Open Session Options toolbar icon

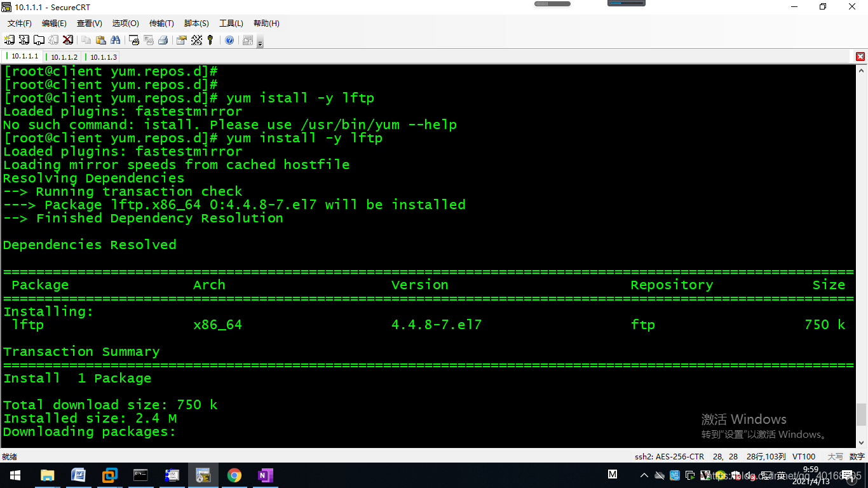pyautogui.click(x=182, y=40)
